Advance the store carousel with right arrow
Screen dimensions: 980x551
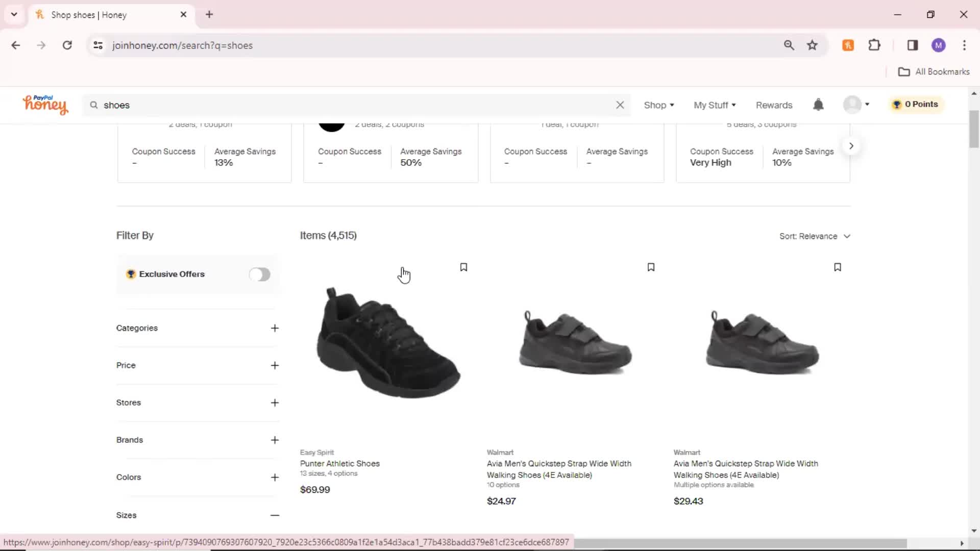tap(851, 146)
